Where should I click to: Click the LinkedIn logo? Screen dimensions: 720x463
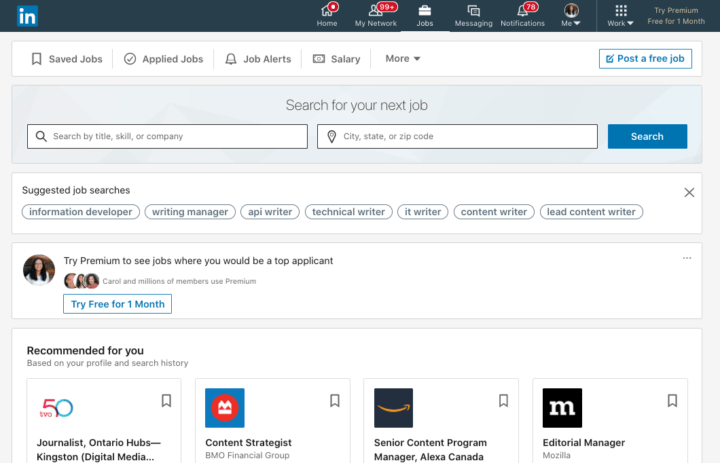point(27,16)
